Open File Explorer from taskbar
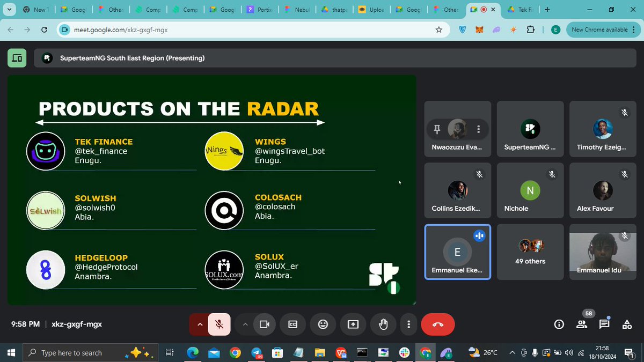 [319, 353]
